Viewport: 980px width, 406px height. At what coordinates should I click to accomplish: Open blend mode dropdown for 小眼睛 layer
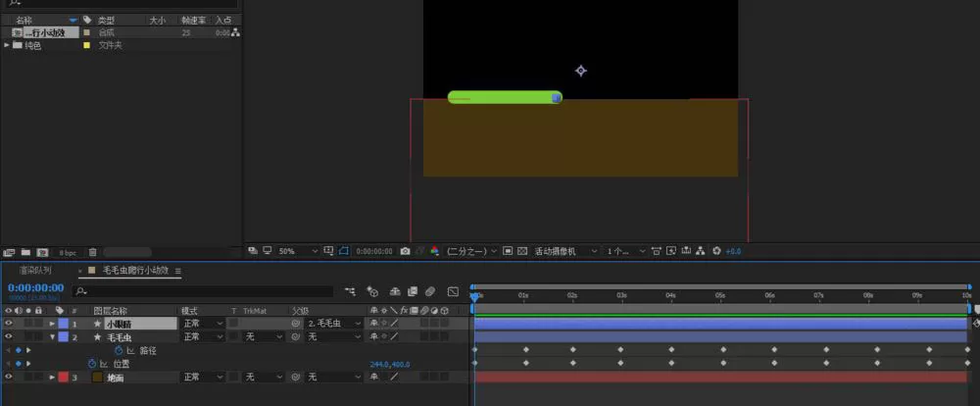point(203,324)
